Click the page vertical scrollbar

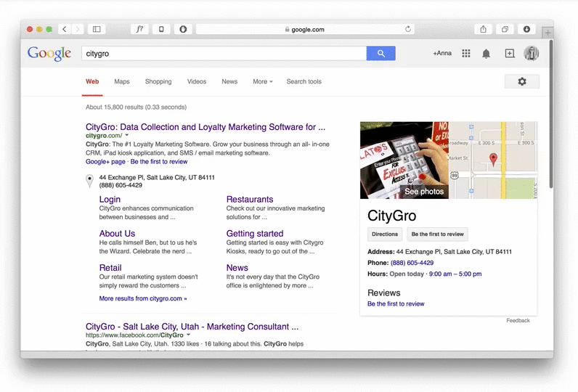pyautogui.click(x=551, y=114)
